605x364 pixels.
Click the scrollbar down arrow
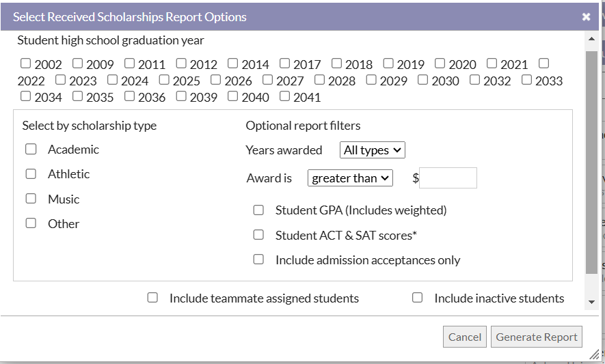click(x=592, y=302)
